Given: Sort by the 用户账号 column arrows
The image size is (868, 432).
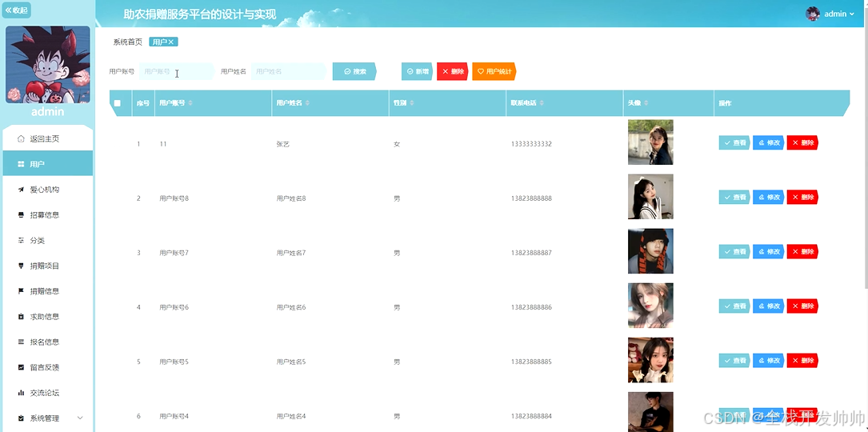Looking at the screenshot, I should (190, 103).
